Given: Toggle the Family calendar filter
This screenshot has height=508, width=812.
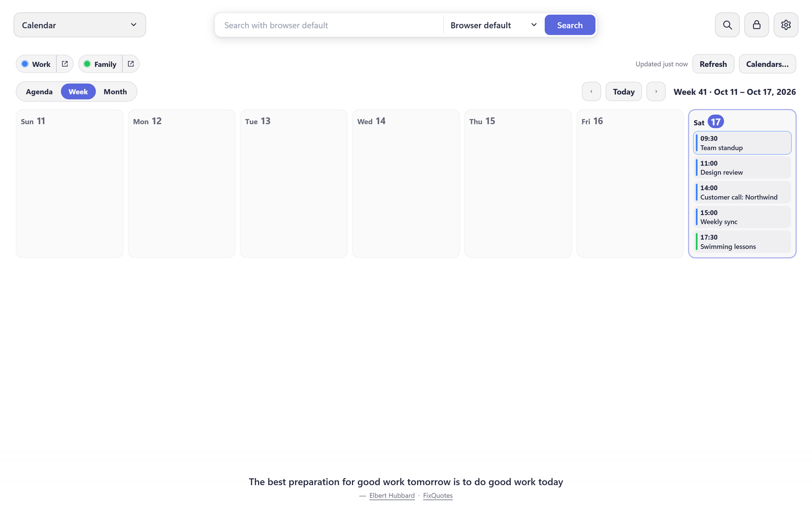Looking at the screenshot, I should [101, 64].
